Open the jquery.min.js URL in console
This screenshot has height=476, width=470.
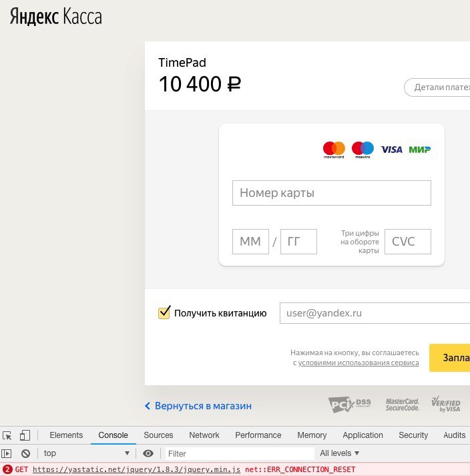tap(136, 469)
